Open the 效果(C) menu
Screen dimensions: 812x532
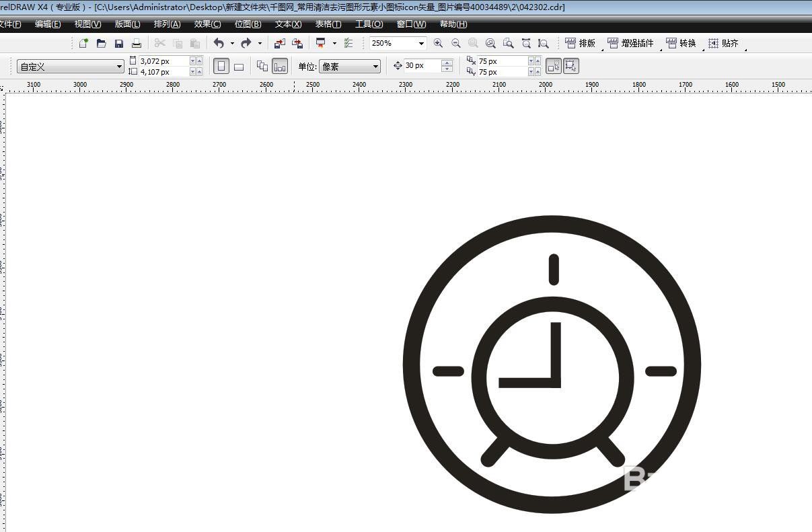pyautogui.click(x=207, y=24)
